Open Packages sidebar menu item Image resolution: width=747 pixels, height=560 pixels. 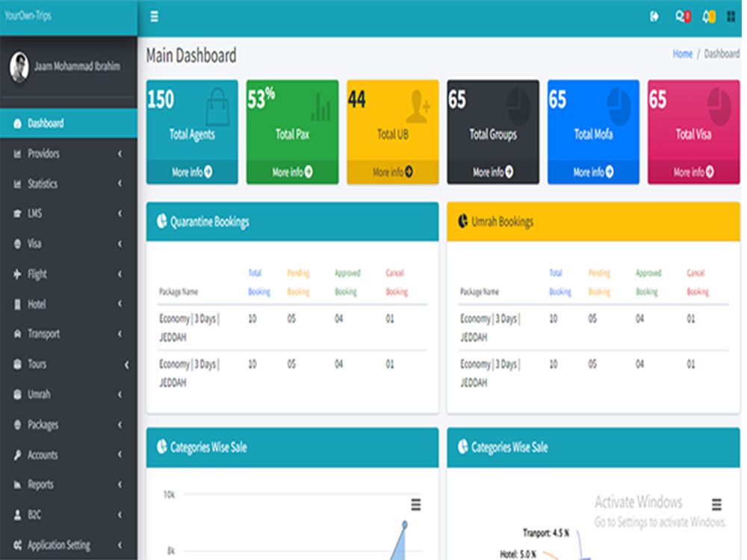click(x=69, y=424)
